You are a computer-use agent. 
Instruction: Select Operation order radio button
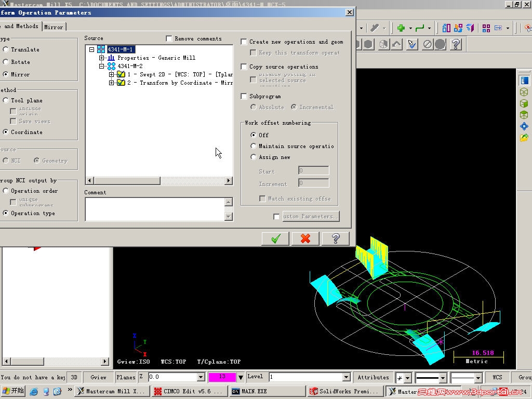6,191
